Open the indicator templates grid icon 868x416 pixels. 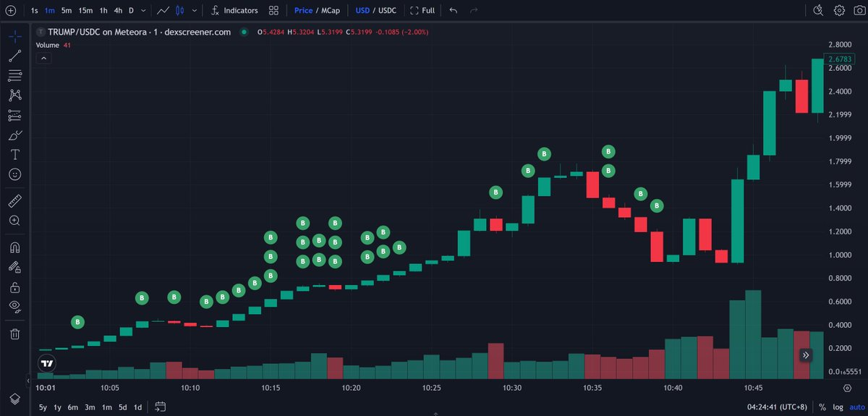coord(273,11)
